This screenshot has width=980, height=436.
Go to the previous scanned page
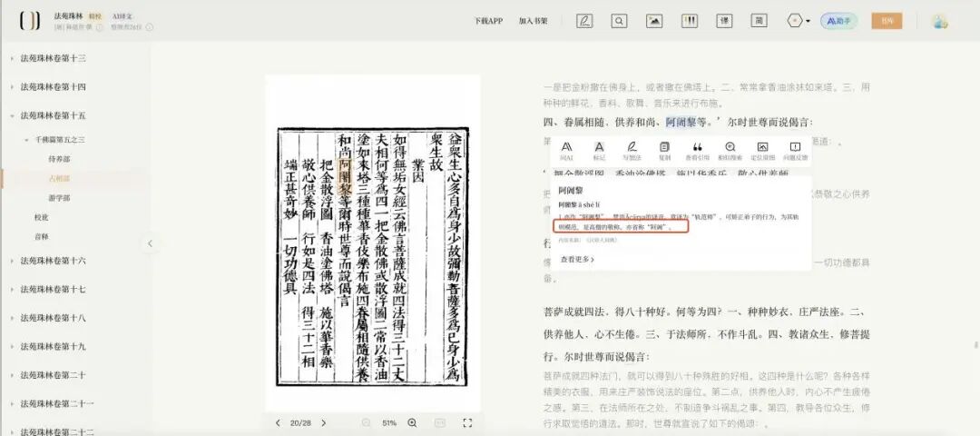coord(278,423)
